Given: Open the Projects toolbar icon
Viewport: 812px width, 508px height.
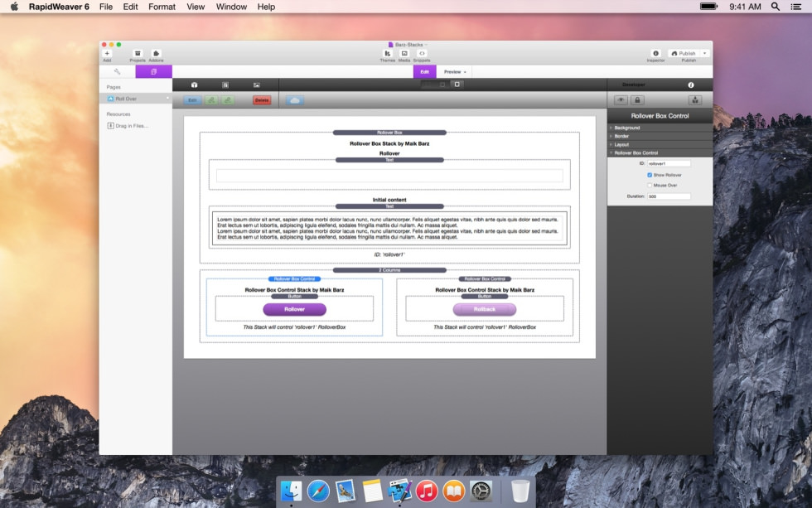Looking at the screenshot, I should (138, 53).
